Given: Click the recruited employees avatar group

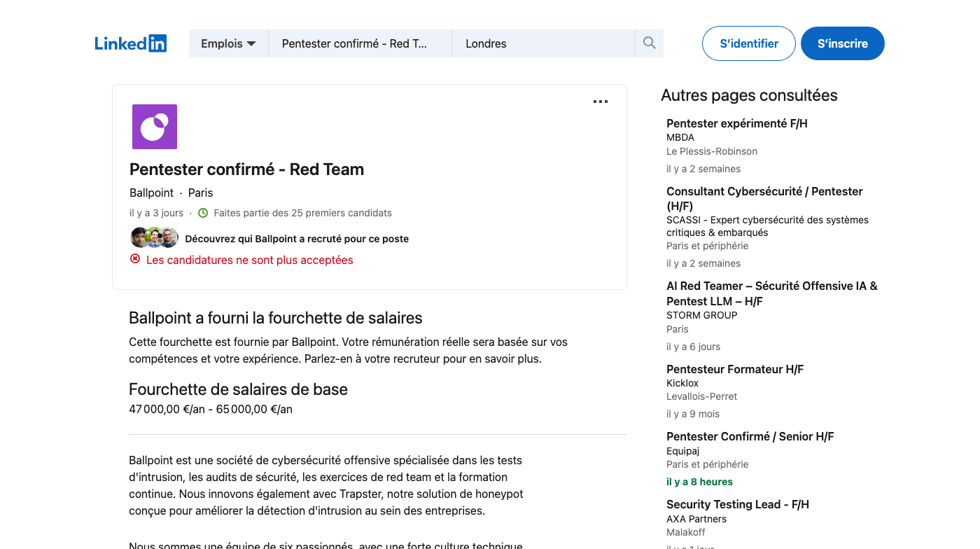Looking at the screenshot, I should point(155,238).
